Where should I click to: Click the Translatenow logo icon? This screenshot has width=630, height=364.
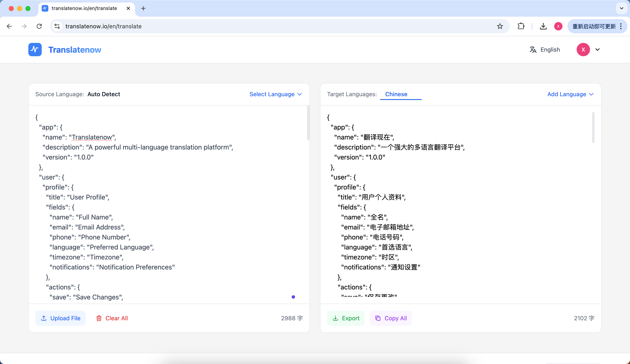[35, 50]
